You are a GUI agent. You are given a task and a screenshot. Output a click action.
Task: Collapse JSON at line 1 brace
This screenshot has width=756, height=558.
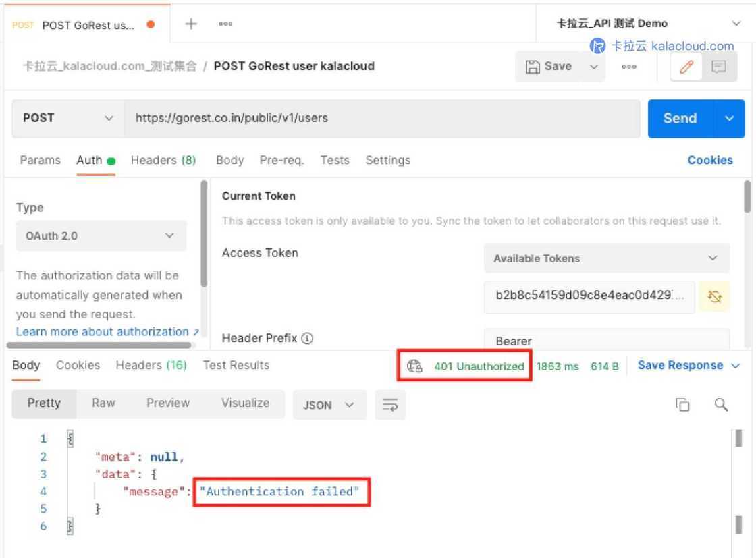click(70, 439)
